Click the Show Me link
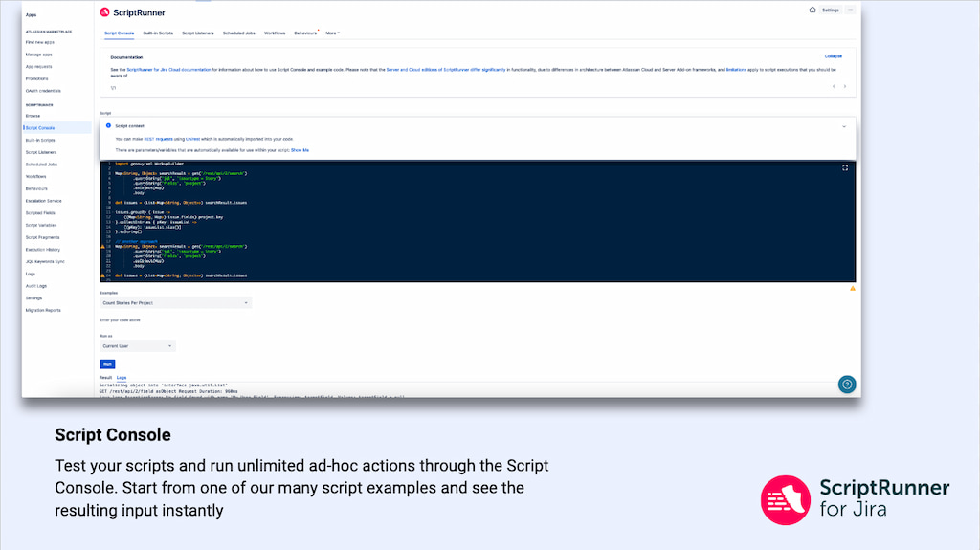 pyautogui.click(x=300, y=150)
